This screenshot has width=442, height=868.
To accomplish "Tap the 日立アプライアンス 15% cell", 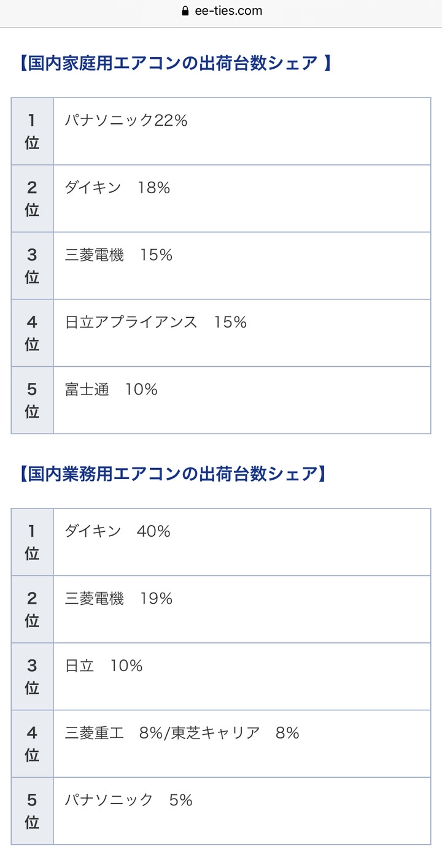I will pos(242,333).
